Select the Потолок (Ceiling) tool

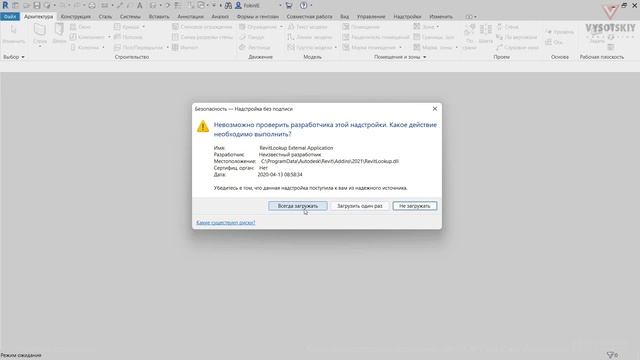(128, 37)
